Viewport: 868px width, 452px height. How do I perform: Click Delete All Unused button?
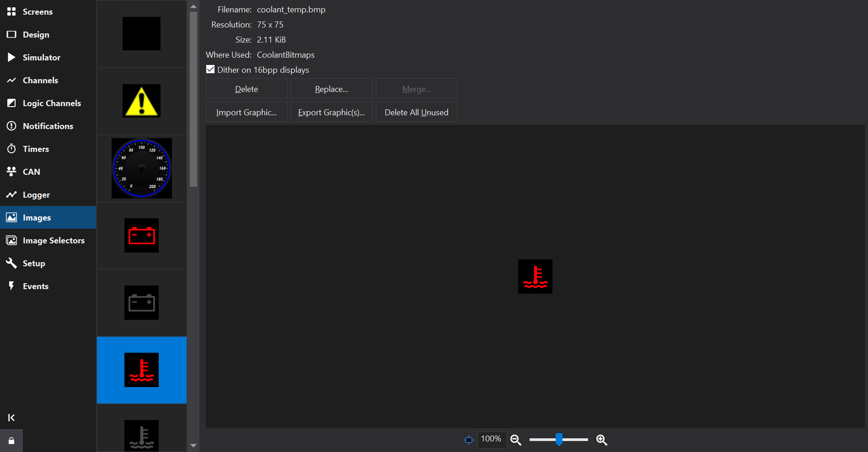click(417, 112)
